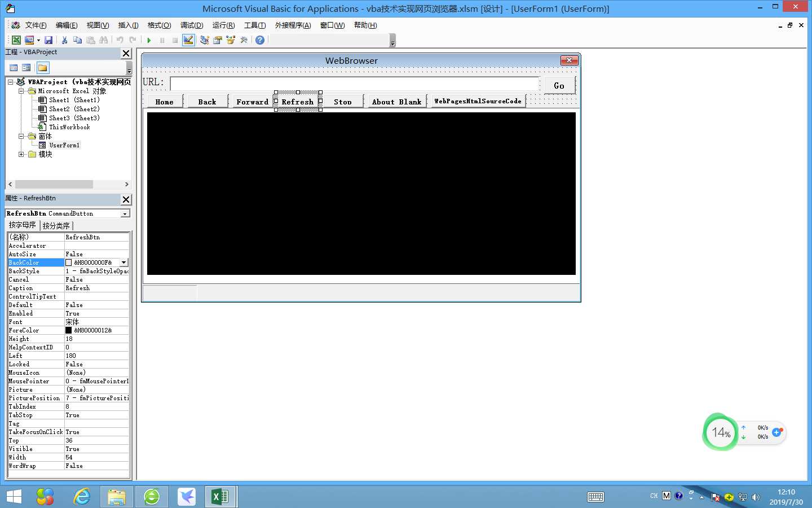
Task: Select ThisWorkbook in project tree
Action: pos(64,127)
